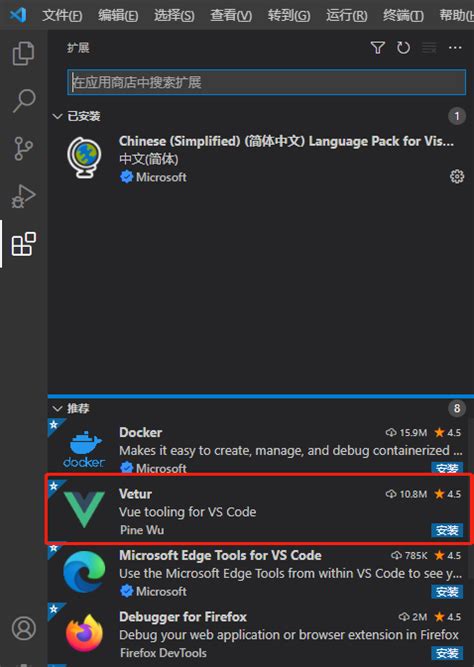The width and height of the screenshot is (474, 667).
Task: Install Debugger for Firefox extension
Action: [x=447, y=653]
